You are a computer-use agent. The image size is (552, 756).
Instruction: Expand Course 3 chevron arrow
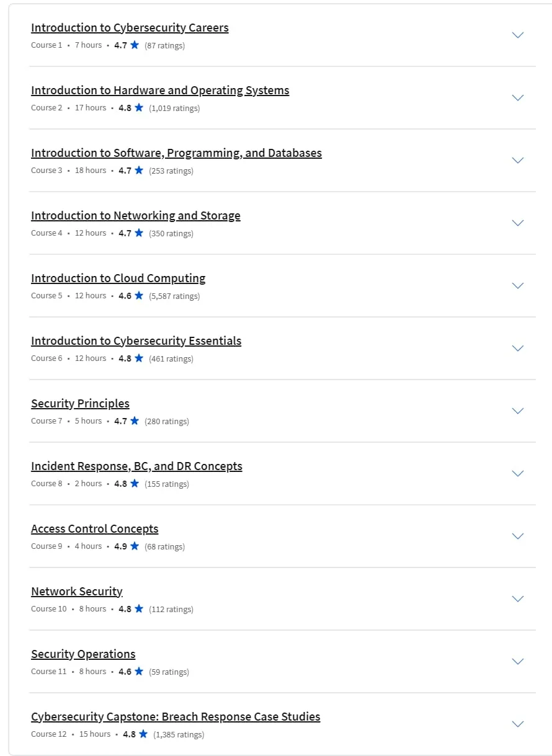tap(518, 161)
